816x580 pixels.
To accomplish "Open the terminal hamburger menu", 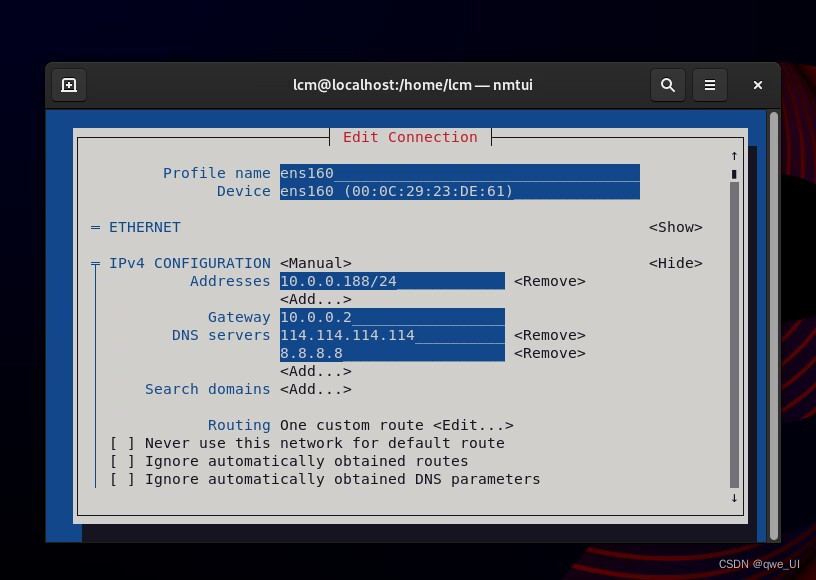I will [x=710, y=85].
